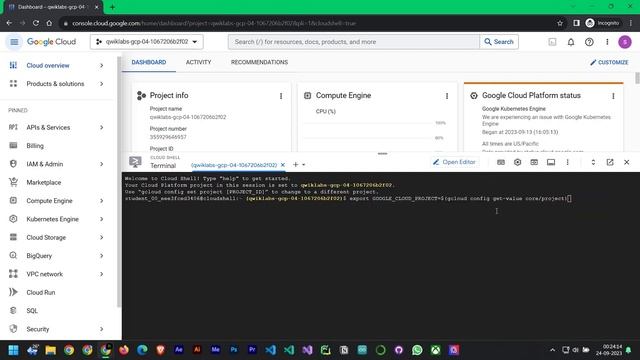
Task: Click the dashboard vertical scrollbar
Action: (x=637, y=78)
